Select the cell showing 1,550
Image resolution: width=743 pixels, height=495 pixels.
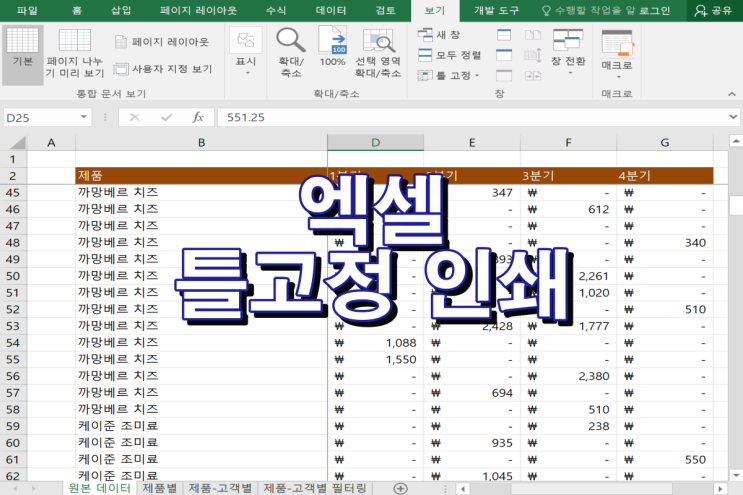point(375,360)
